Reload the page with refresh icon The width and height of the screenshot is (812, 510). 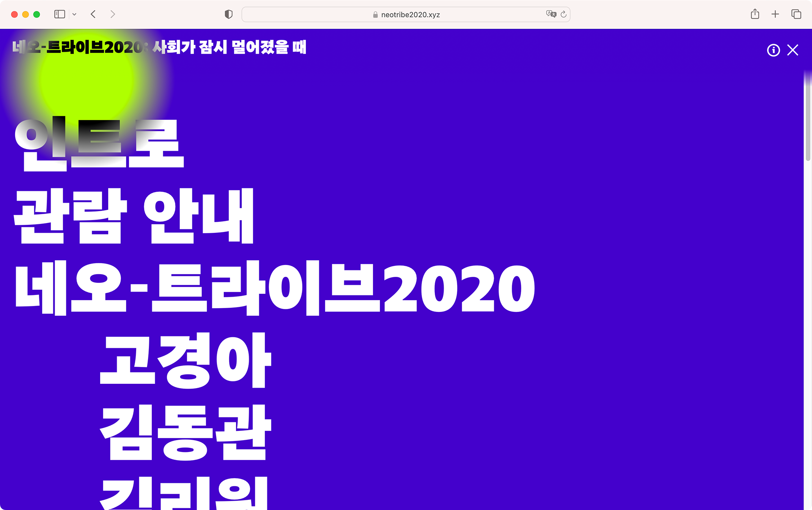(x=564, y=14)
